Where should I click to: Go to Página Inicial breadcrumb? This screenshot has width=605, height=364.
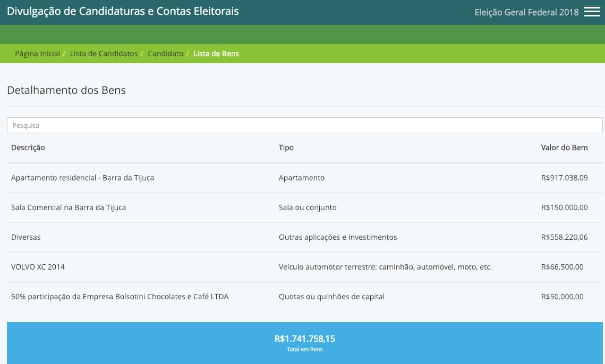point(37,54)
